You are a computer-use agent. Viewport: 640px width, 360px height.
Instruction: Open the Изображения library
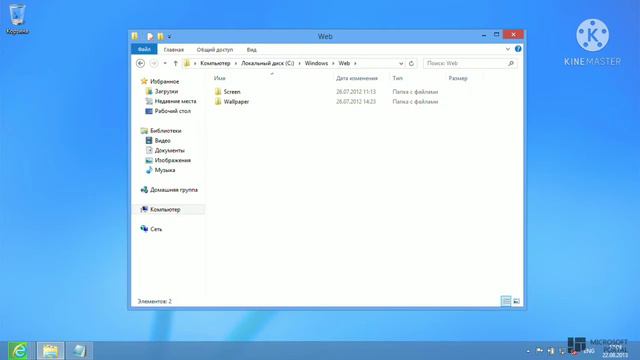point(172,160)
